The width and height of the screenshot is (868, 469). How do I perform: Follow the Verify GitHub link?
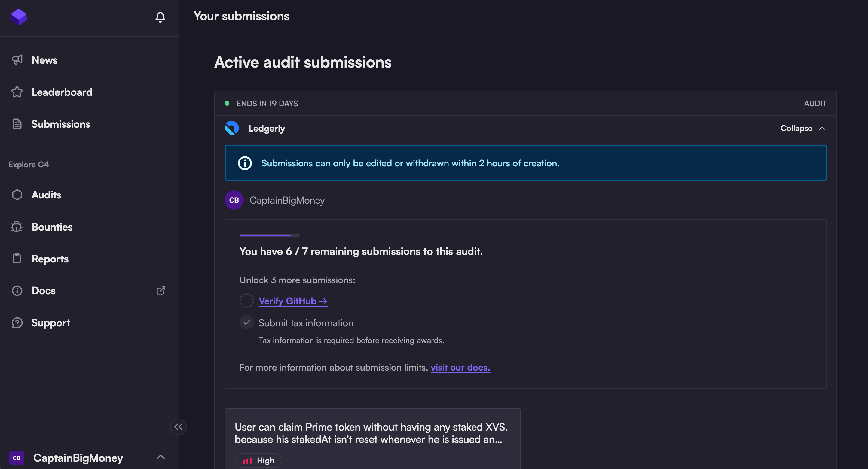(292, 301)
